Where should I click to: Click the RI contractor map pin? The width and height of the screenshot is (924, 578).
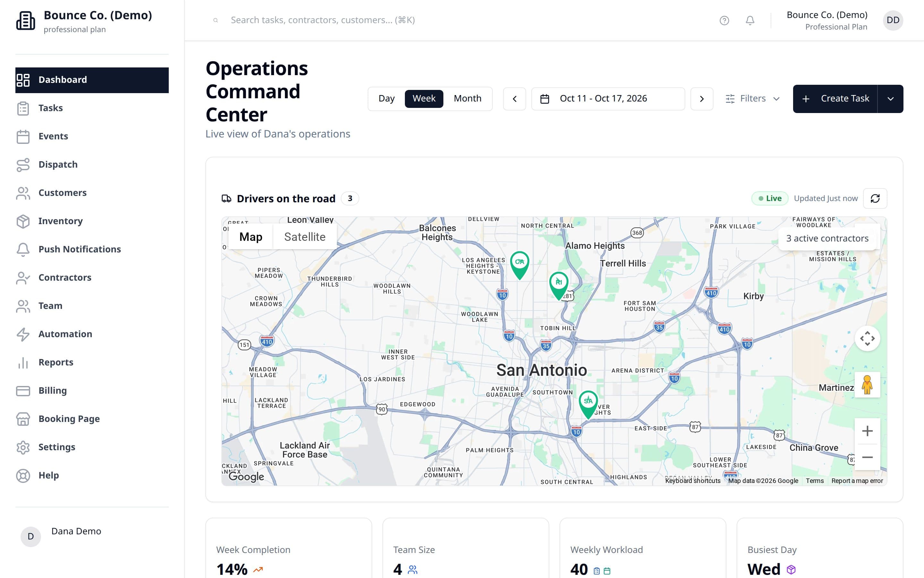pyautogui.click(x=559, y=285)
